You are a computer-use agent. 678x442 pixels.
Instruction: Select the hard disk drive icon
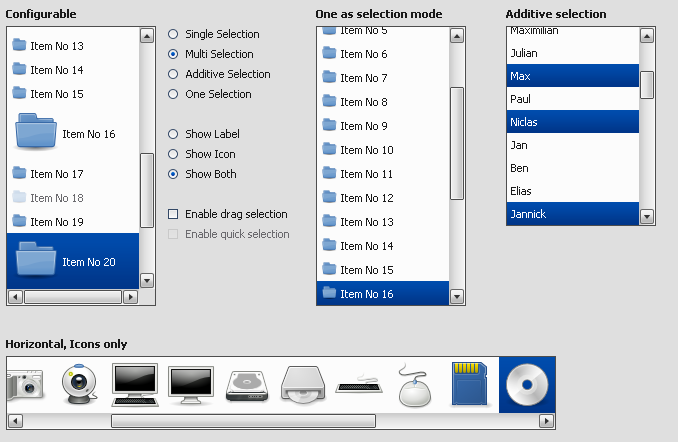coord(246,384)
